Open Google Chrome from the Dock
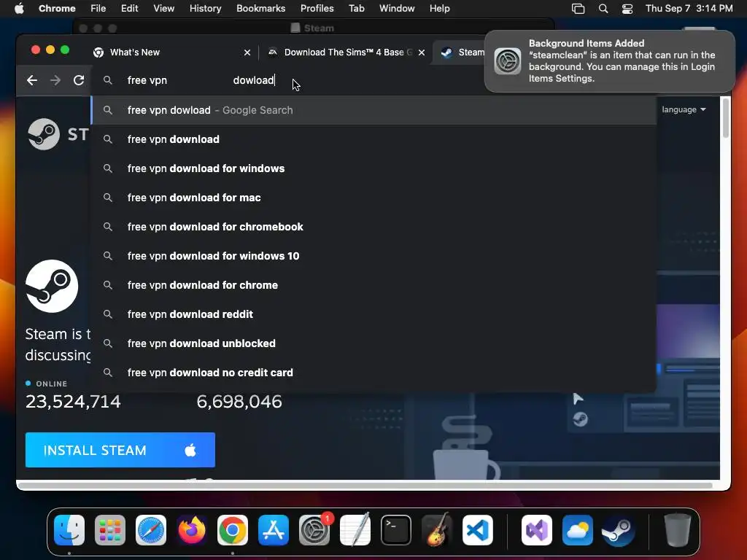 point(233,530)
